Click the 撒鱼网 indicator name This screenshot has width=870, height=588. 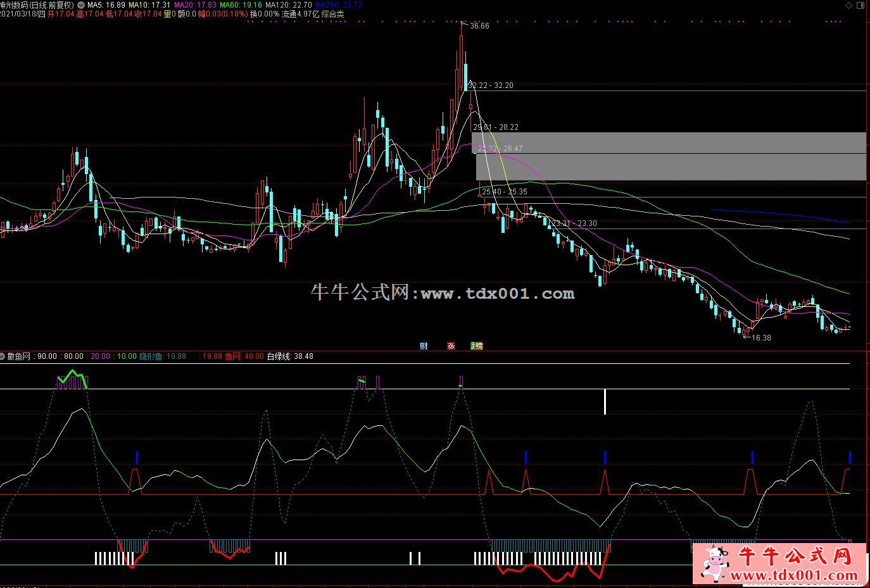[x=19, y=356]
